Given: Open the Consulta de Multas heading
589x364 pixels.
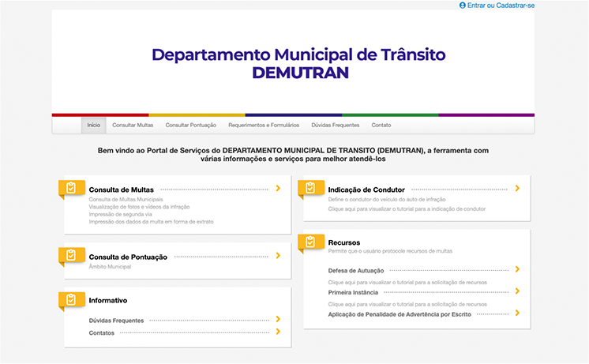Looking at the screenshot, I should pos(122,190).
